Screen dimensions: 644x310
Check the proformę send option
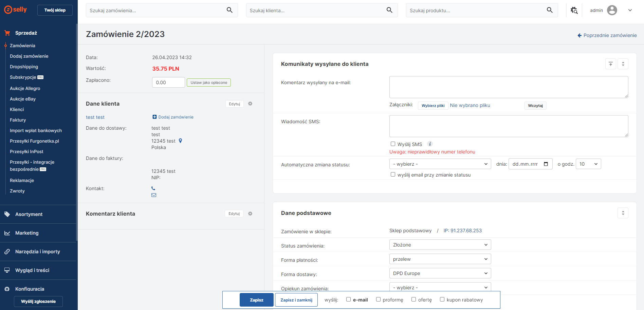tap(378, 299)
